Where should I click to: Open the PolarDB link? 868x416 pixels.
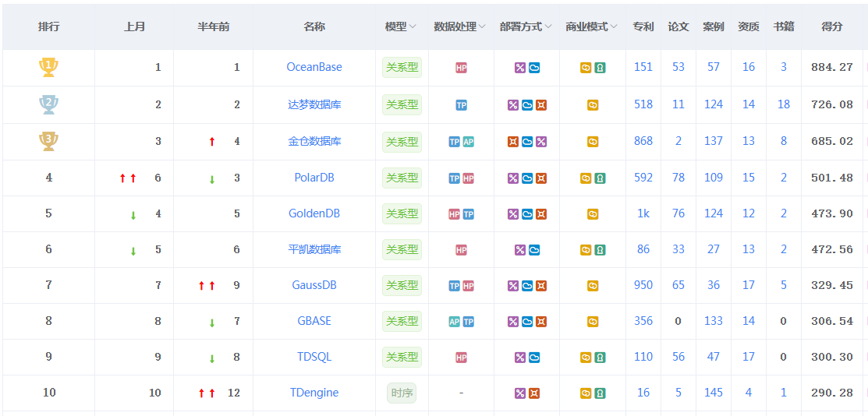[314, 178]
